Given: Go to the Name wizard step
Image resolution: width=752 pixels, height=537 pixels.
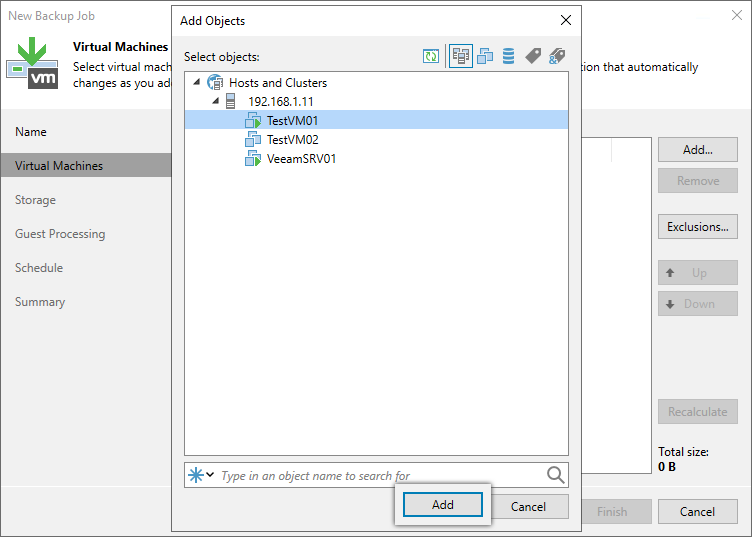Looking at the screenshot, I should point(31,132).
